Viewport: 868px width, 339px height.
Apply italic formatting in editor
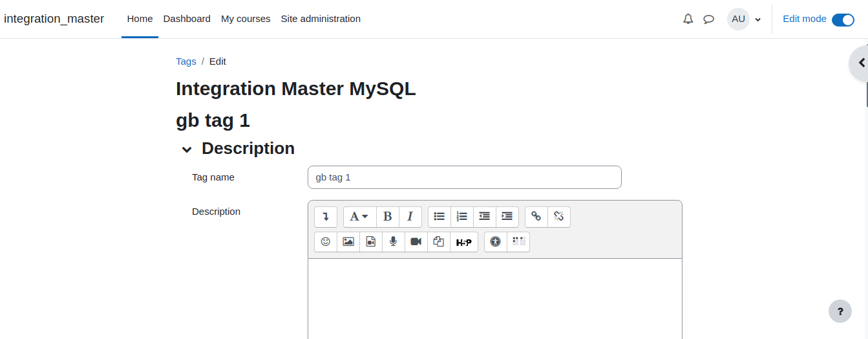pos(410,217)
